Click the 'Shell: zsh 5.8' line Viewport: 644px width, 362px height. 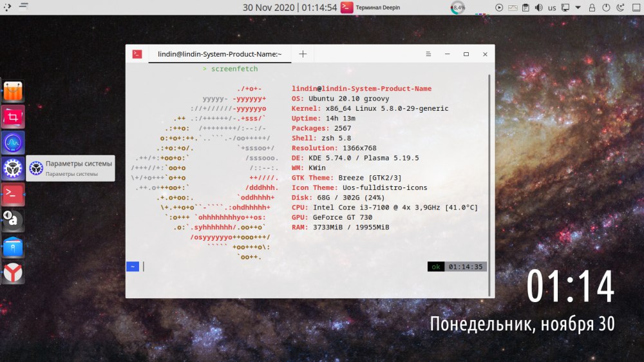[321, 138]
